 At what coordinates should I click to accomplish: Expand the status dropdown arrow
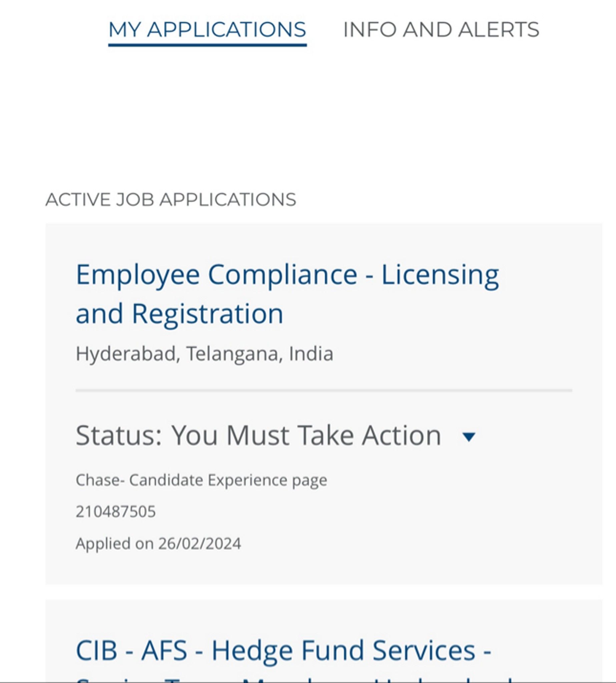pos(469,437)
